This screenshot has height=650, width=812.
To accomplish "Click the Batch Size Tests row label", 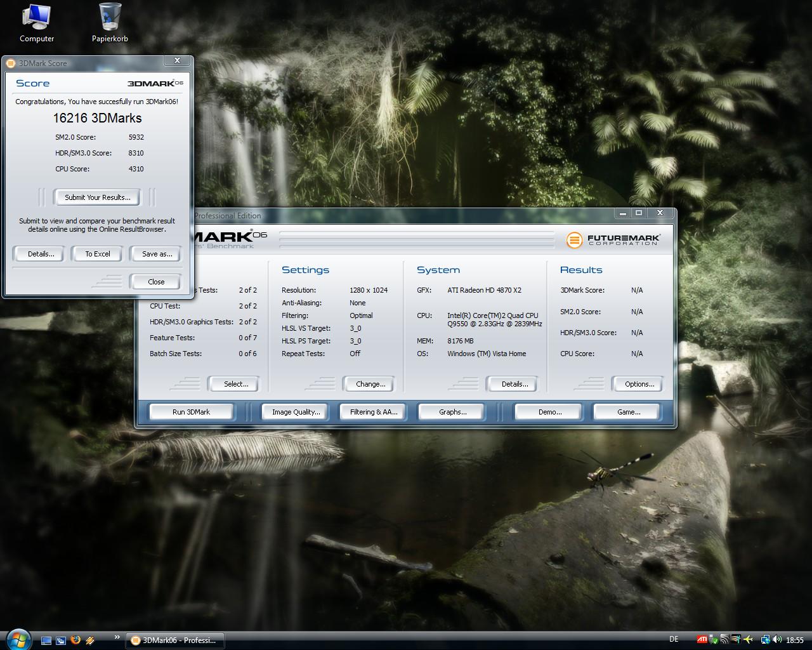I will (176, 354).
